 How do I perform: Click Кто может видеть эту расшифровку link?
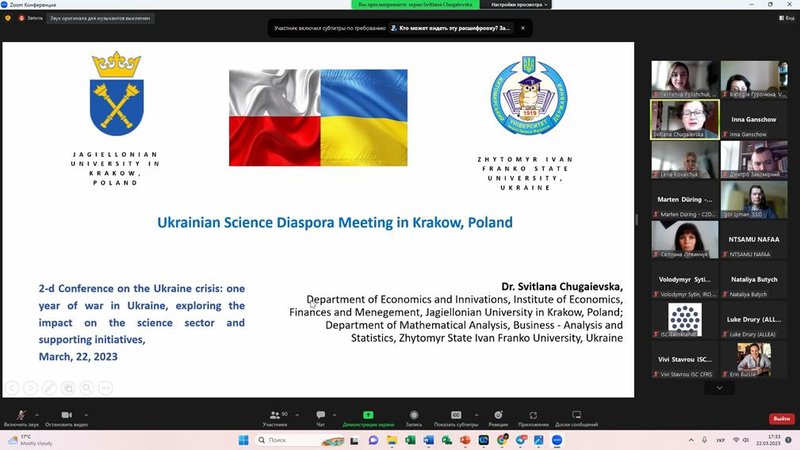(x=450, y=28)
